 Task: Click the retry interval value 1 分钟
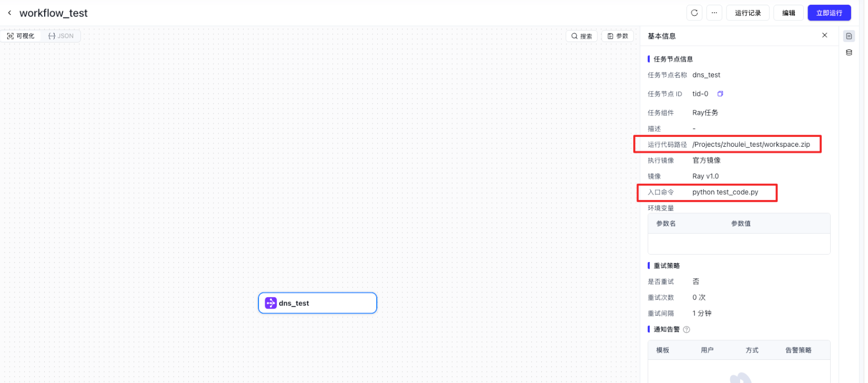(702, 314)
